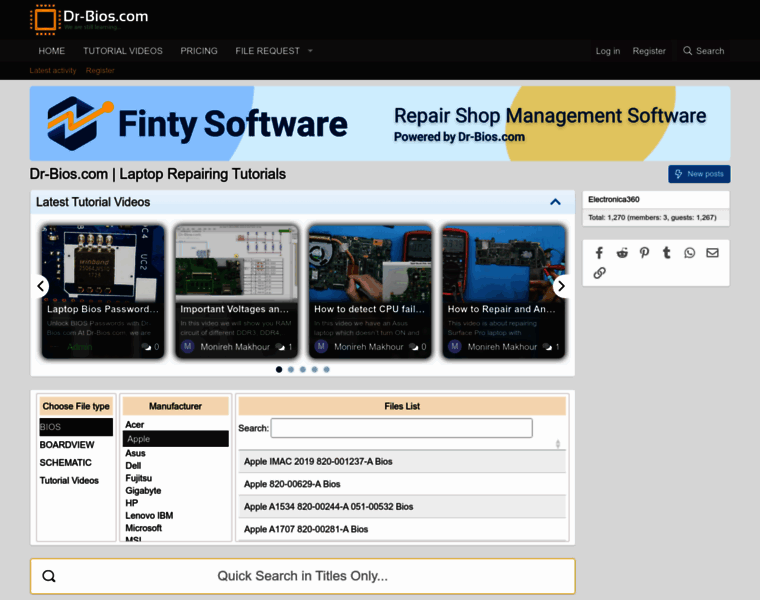Share via the Tumblr icon
This screenshot has width=760, height=600.
click(667, 253)
